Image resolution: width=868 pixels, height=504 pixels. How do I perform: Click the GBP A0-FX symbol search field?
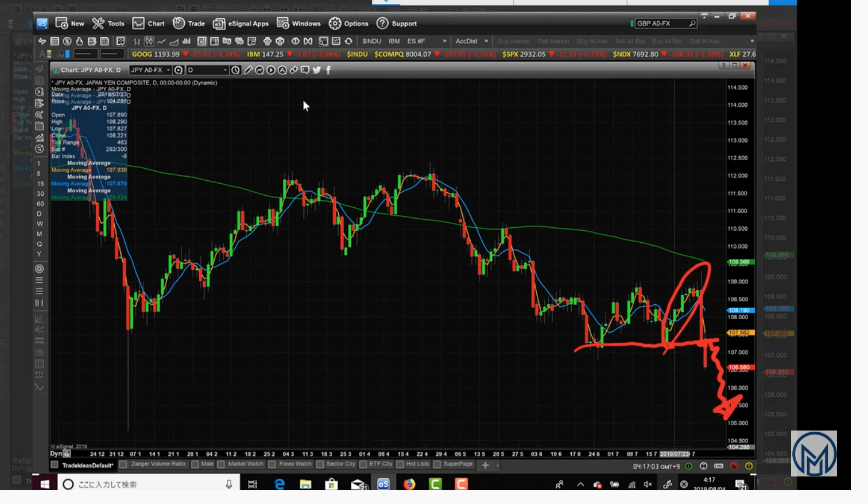pos(660,24)
